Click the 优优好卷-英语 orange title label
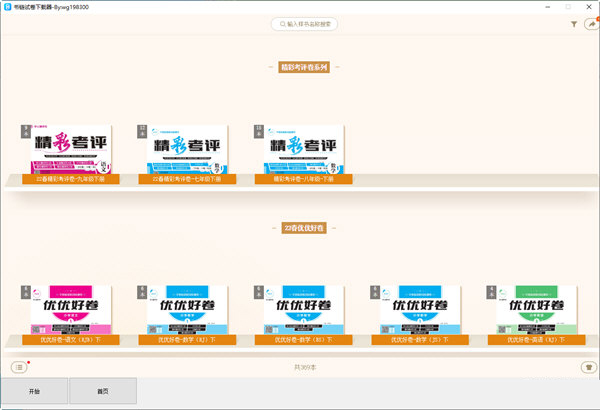Image resolution: width=600 pixels, height=410 pixels. 535,340
